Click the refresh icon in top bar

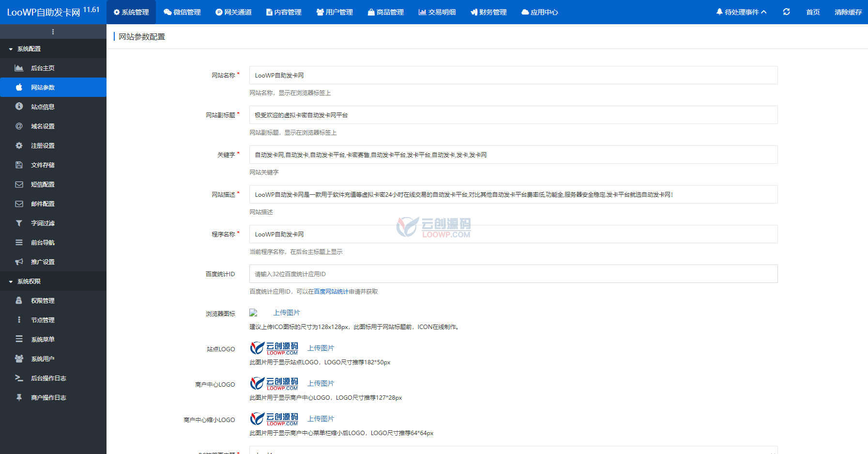(x=786, y=12)
